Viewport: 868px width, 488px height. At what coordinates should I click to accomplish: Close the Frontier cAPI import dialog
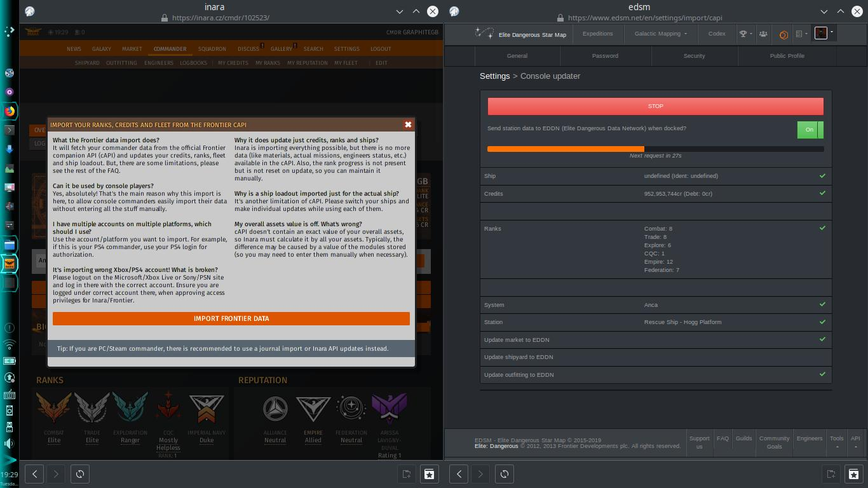point(408,125)
